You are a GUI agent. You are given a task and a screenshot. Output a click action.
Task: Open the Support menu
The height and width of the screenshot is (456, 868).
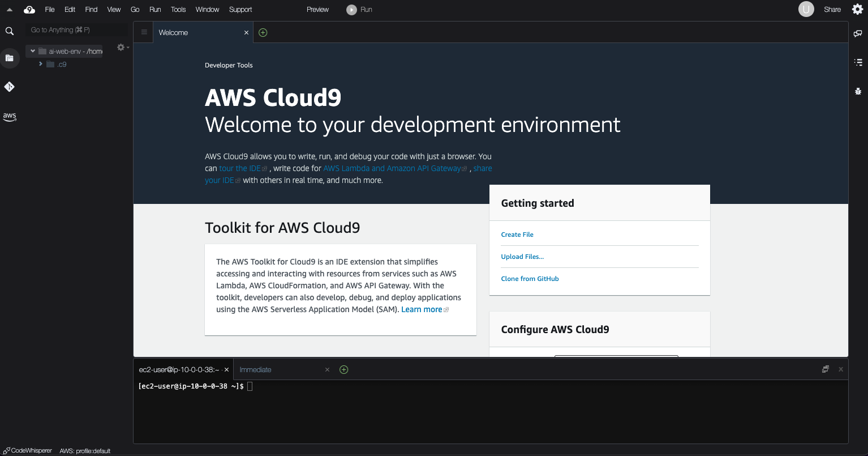pyautogui.click(x=240, y=10)
